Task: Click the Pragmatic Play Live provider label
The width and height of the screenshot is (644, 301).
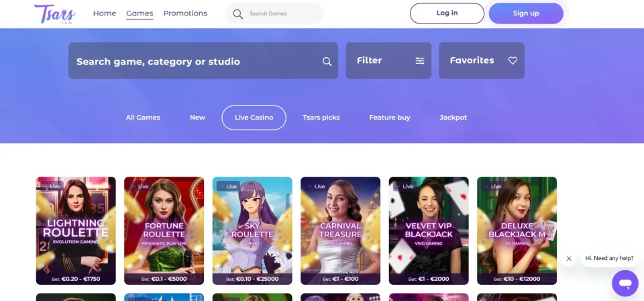Action: coord(164,243)
